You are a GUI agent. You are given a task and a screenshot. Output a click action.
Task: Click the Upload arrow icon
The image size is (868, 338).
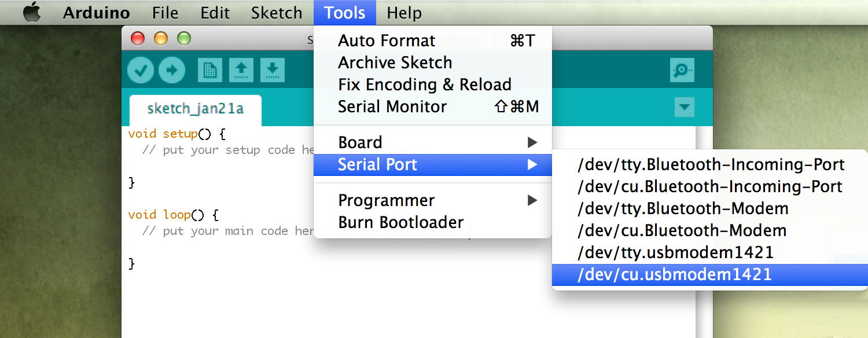172,71
